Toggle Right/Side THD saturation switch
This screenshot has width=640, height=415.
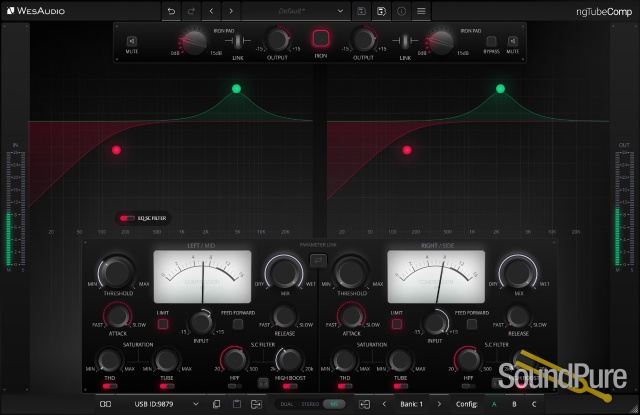click(345, 386)
